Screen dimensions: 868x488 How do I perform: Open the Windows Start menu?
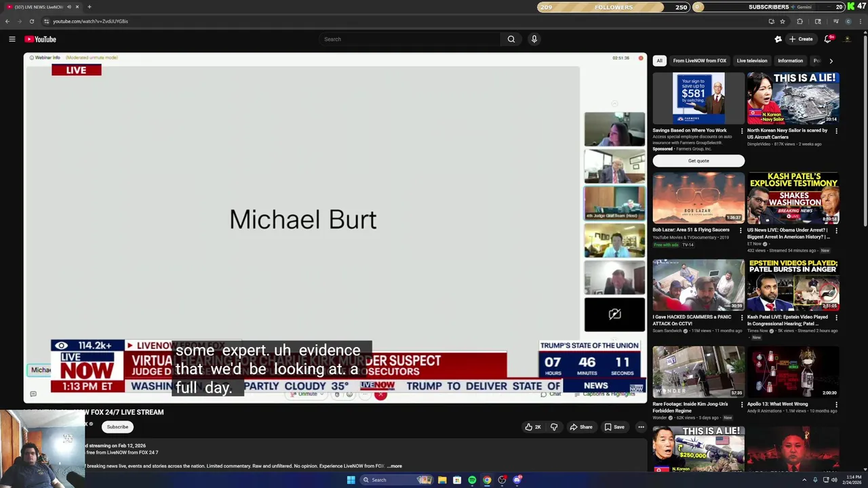pyautogui.click(x=351, y=480)
